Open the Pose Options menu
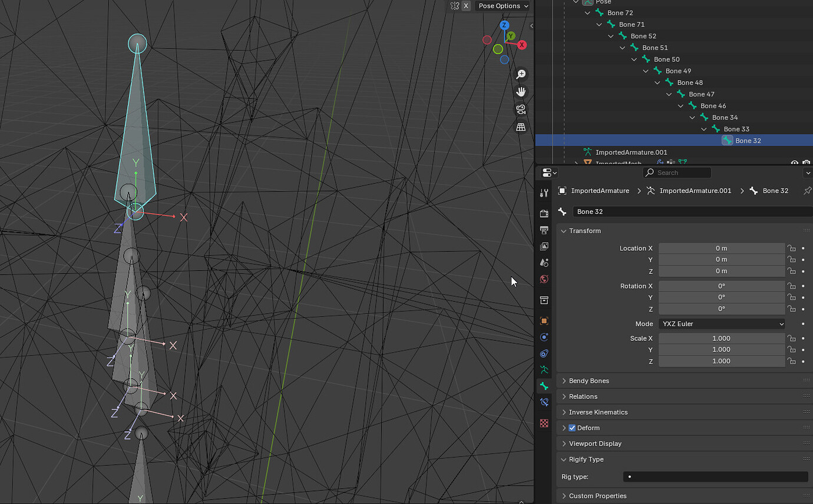Screen dimensions: 813x504 point(503,6)
